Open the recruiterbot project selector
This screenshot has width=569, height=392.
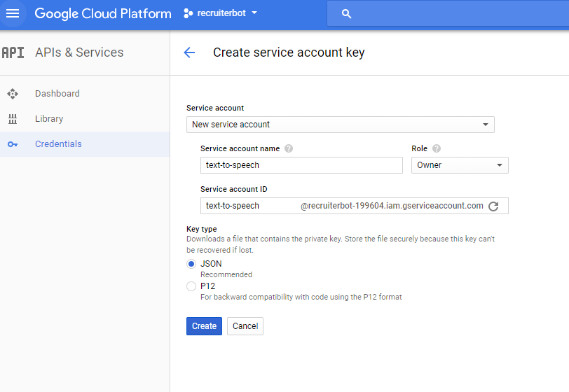coord(220,13)
